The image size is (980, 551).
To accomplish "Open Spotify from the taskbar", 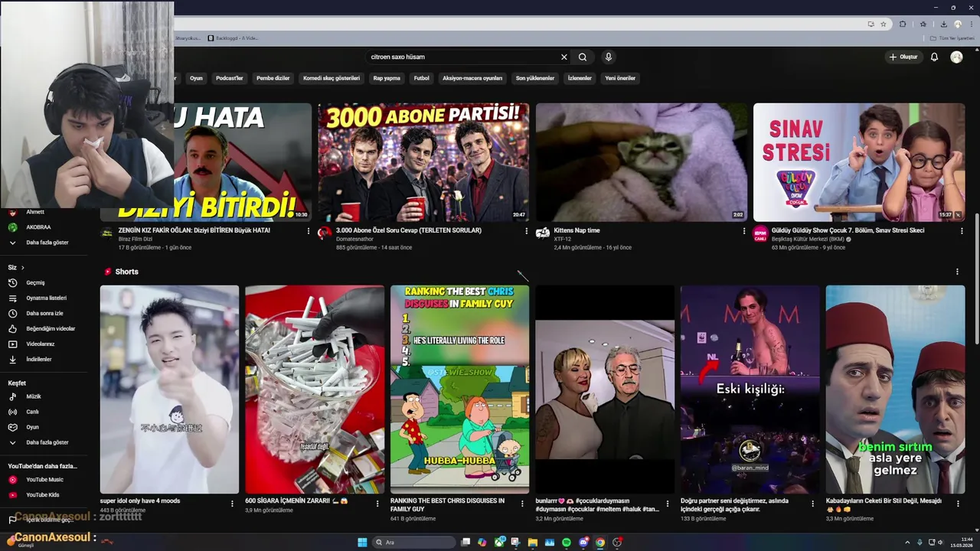I will tap(567, 543).
